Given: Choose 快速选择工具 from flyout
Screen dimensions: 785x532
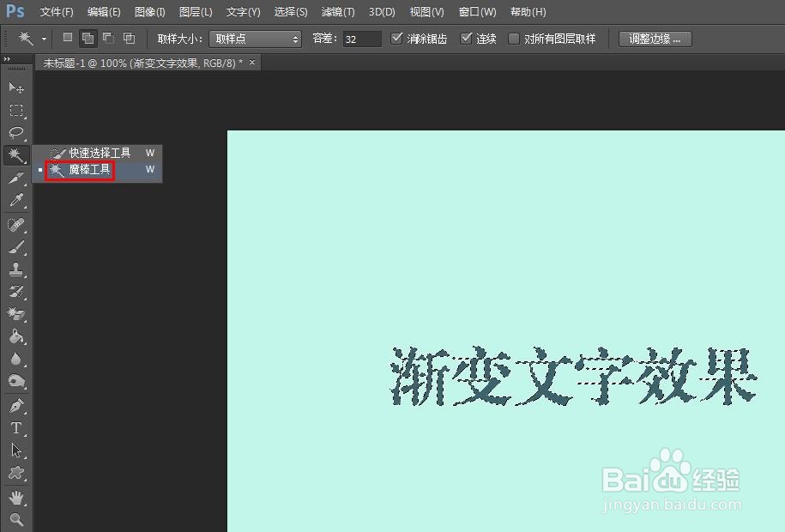Looking at the screenshot, I should 98,153.
